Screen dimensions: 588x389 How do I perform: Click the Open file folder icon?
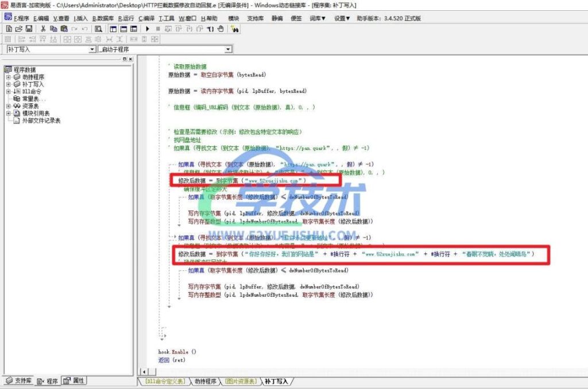pyautogui.click(x=18, y=28)
